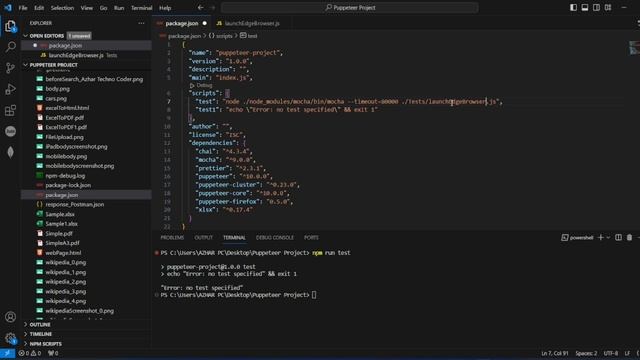Collapse the PUPPETEER PROJECT folder section
This screenshot has height=360, width=640.
[x=53, y=65]
